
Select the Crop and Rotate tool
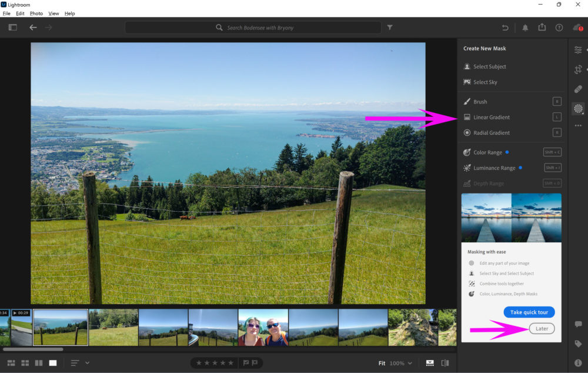click(578, 69)
